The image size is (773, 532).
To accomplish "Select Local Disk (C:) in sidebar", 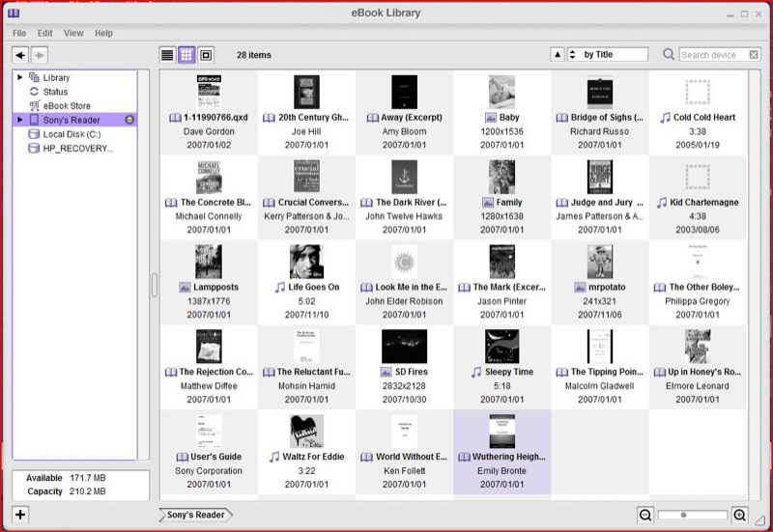I will [72, 134].
